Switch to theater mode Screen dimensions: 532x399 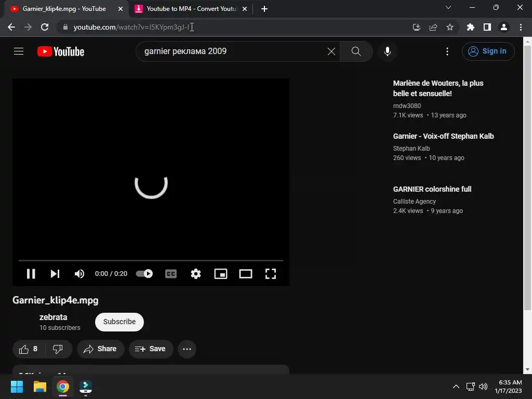(x=246, y=274)
